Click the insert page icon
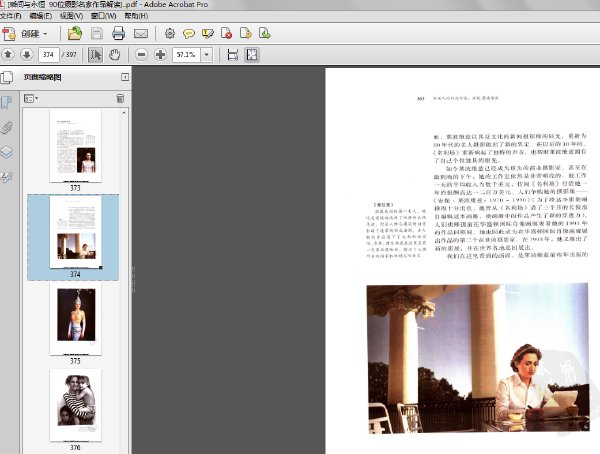This screenshot has width=600, height=454. click(264, 34)
